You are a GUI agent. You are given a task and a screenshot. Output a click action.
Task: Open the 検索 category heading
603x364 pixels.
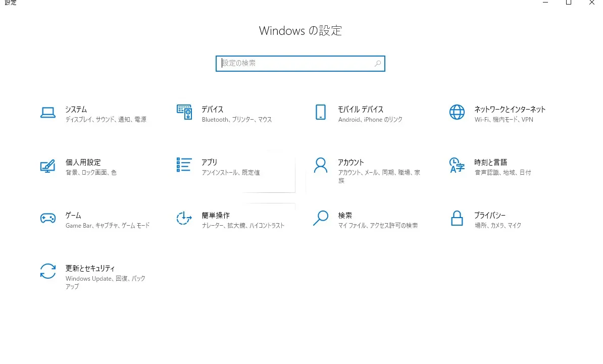click(345, 216)
